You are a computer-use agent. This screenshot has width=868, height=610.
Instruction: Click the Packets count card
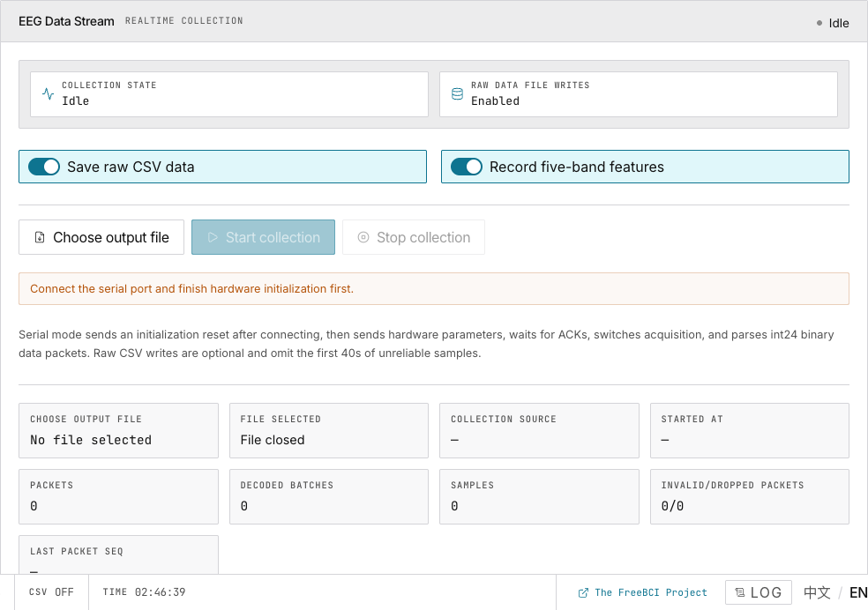coord(118,496)
